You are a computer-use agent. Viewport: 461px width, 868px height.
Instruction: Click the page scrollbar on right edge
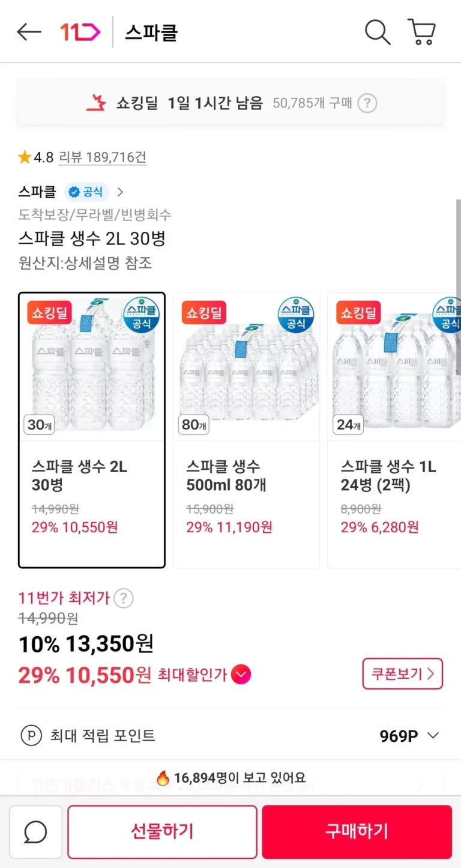click(x=458, y=288)
